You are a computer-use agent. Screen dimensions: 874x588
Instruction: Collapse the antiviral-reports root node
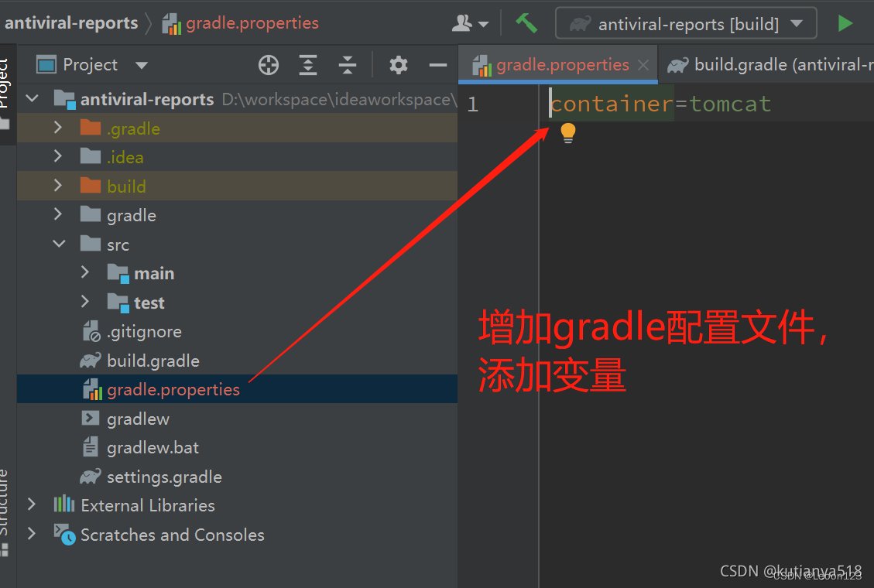click(33, 99)
